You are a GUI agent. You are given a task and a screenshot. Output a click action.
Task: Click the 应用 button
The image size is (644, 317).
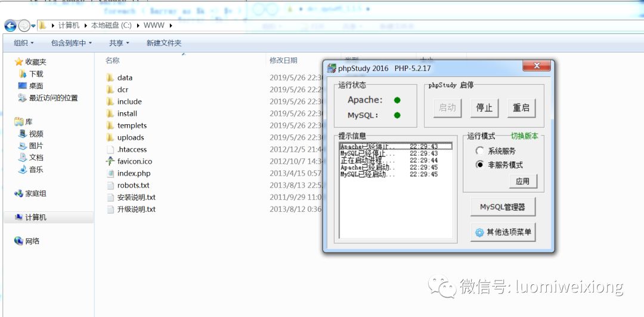click(523, 181)
